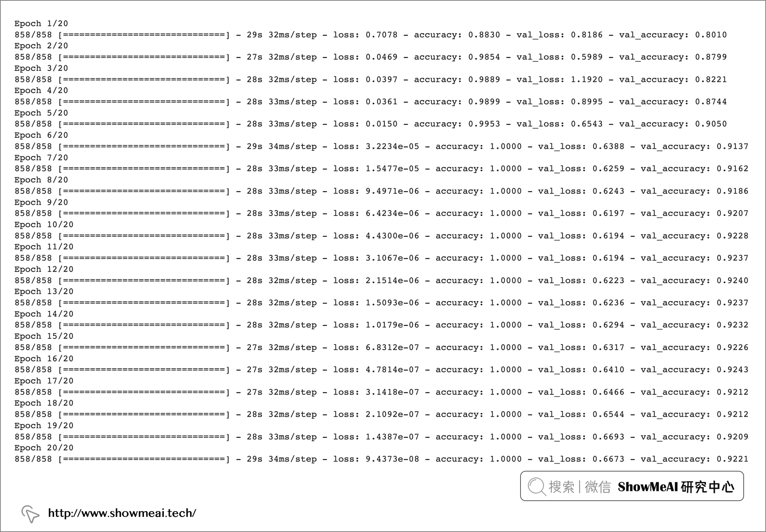
Task: Click the 搜索 text in search badge
Action: 562,487
